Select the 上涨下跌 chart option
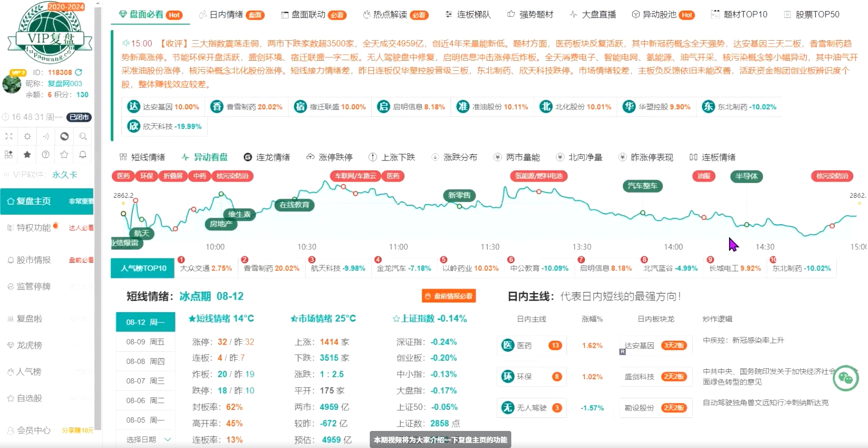 [x=392, y=157]
